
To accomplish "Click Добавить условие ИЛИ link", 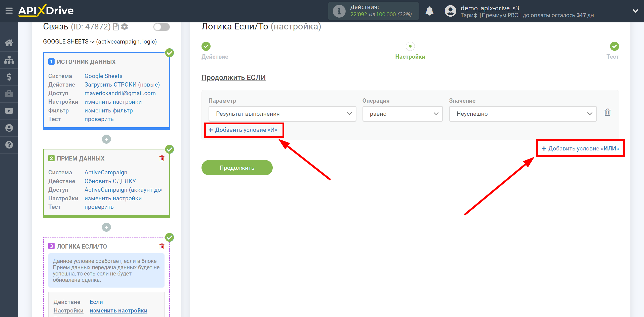I will [580, 149].
